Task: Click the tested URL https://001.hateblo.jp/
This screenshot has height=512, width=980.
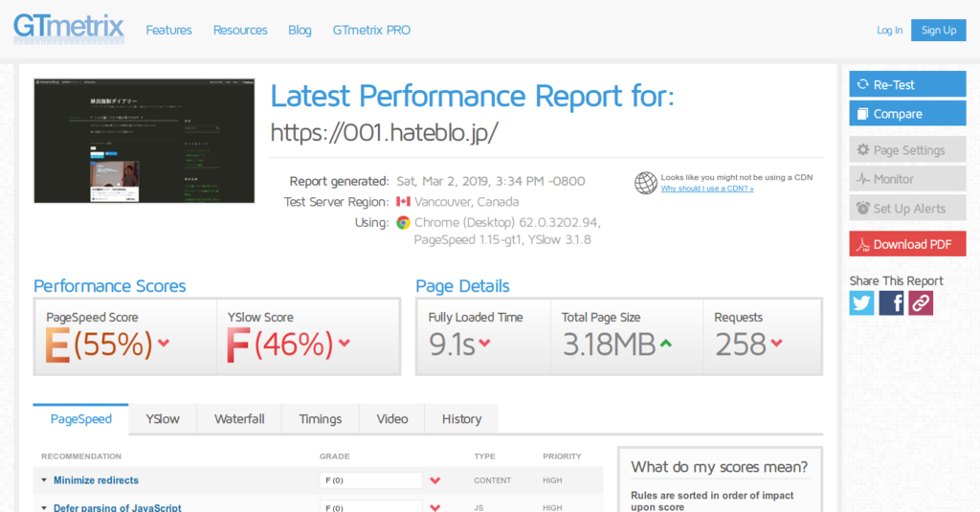Action: point(384,132)
